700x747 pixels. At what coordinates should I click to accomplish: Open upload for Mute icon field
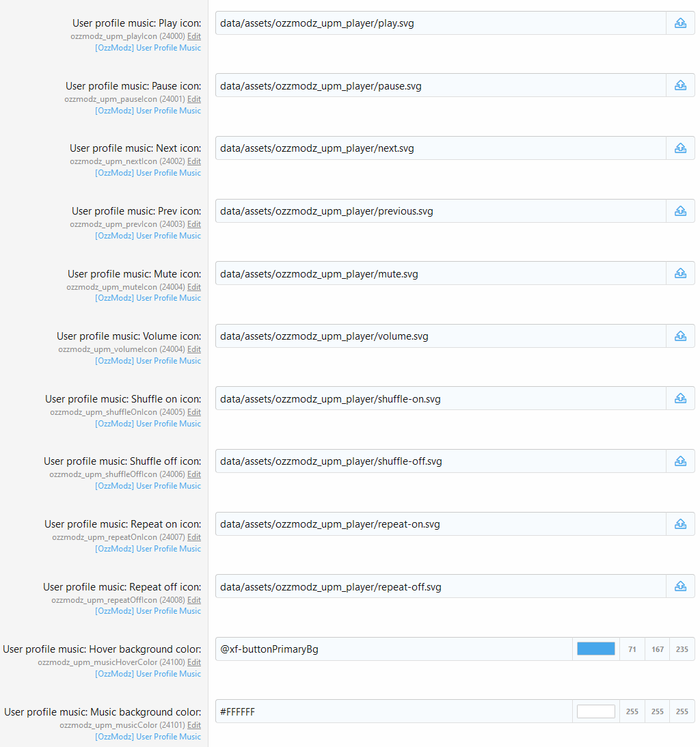680,273
